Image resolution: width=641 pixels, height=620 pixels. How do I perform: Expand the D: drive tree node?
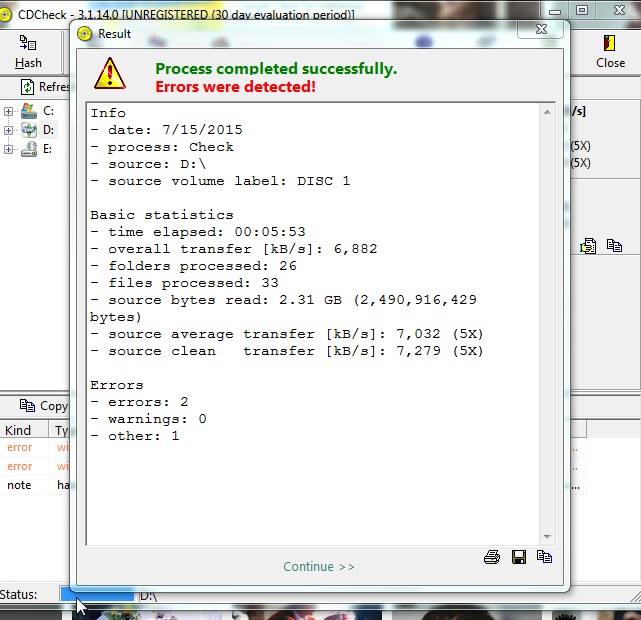(9, 130)
